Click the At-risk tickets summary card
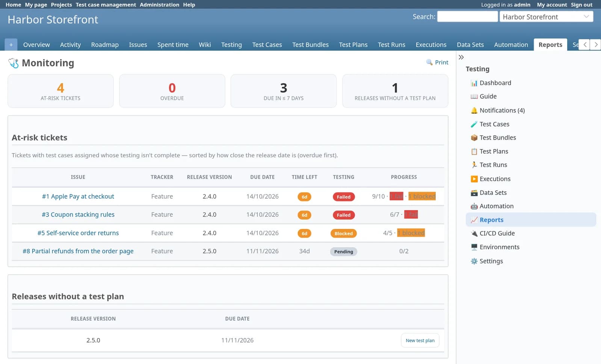The image size is (601, 364). pyautogui.click(x=60, y=91)
